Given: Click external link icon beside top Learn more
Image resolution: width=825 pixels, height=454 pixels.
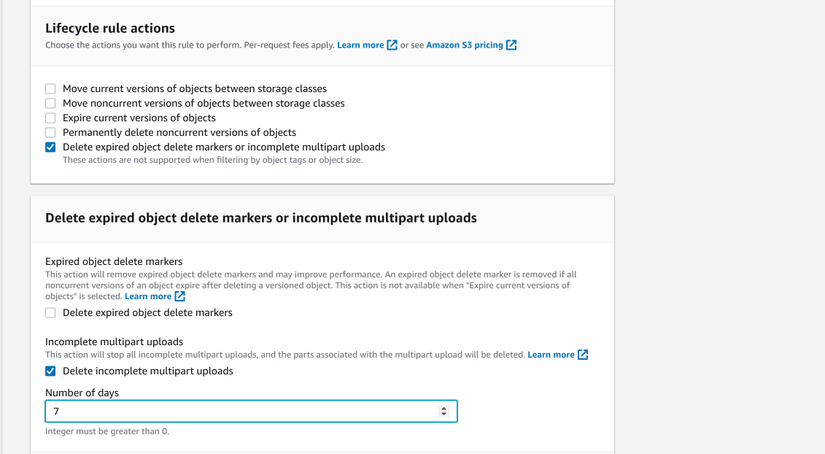Looking at the screenshot, I should [x=392, y=45].
